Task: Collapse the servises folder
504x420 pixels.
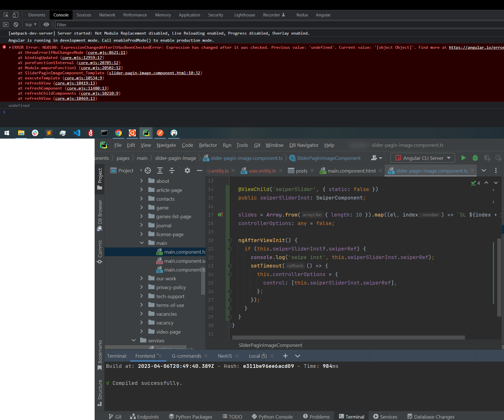Action: pyautogui.click(x=133, y=340)
